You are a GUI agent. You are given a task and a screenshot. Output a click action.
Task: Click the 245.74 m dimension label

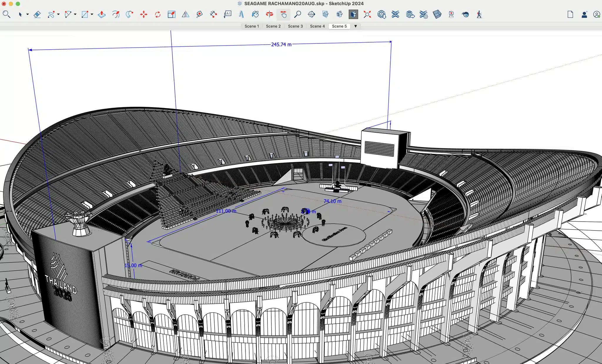[281, 44]
